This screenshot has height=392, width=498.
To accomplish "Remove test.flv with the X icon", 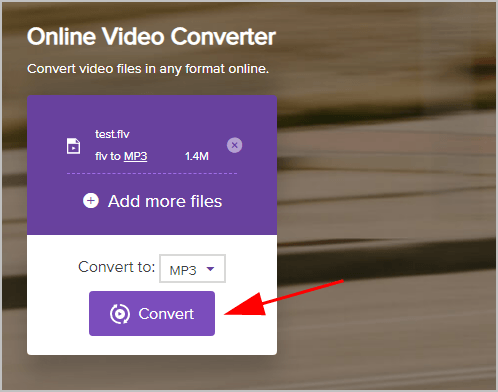I will [x=235, y=145].
